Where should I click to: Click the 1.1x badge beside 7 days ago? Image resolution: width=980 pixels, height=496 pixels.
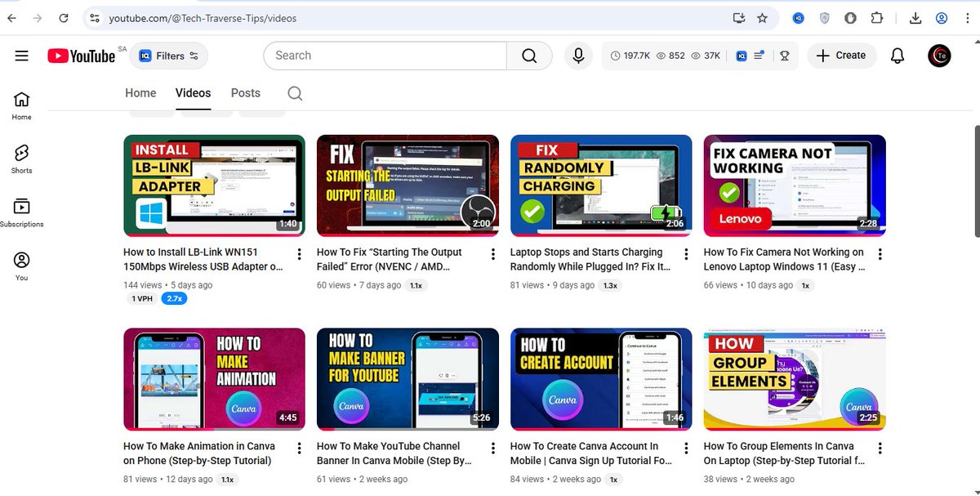click(416, 285)
